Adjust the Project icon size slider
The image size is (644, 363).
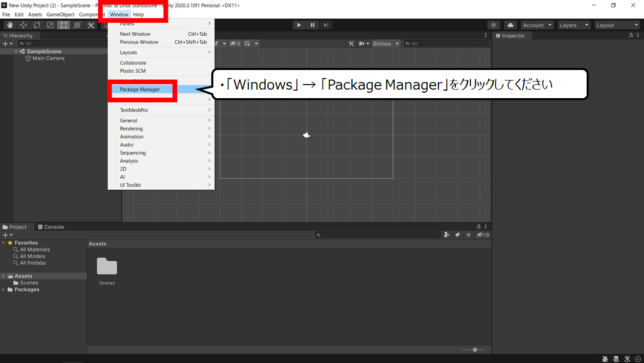(x=473, y=349)
